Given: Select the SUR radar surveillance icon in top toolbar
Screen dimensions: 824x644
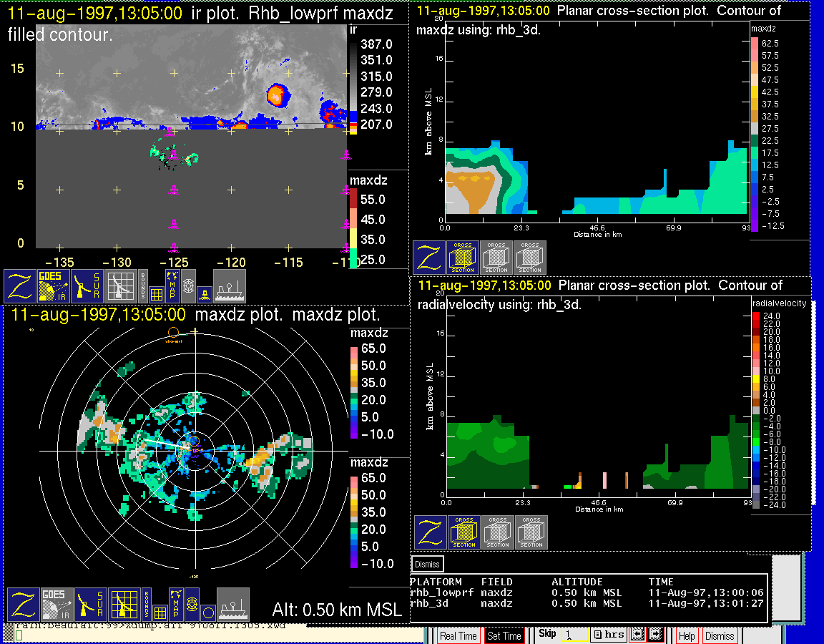Looking at the screenshot, I should (88, 286).
